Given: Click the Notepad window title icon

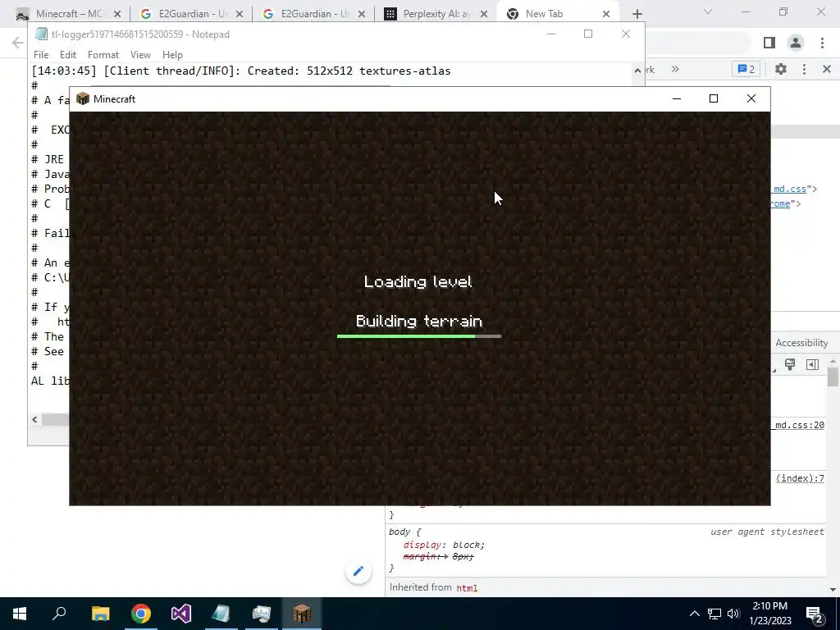Looking at the screenshot, I should pos(41,34).
